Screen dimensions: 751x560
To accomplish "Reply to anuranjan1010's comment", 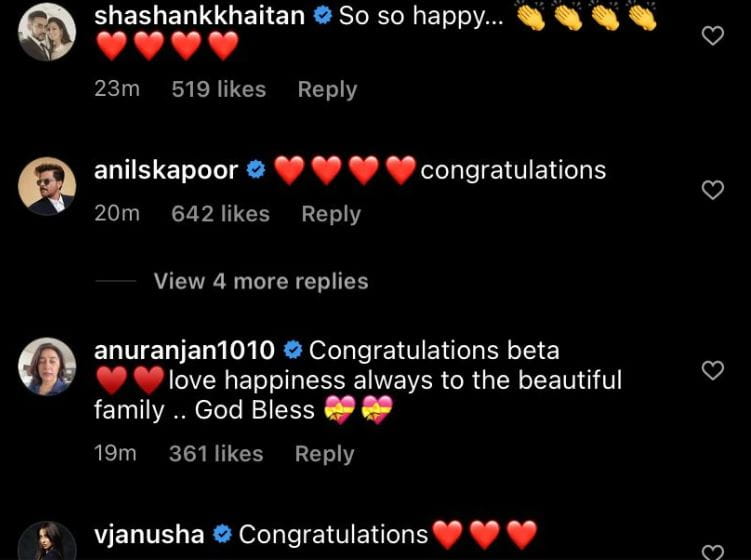I will click(x=325, y=454).
